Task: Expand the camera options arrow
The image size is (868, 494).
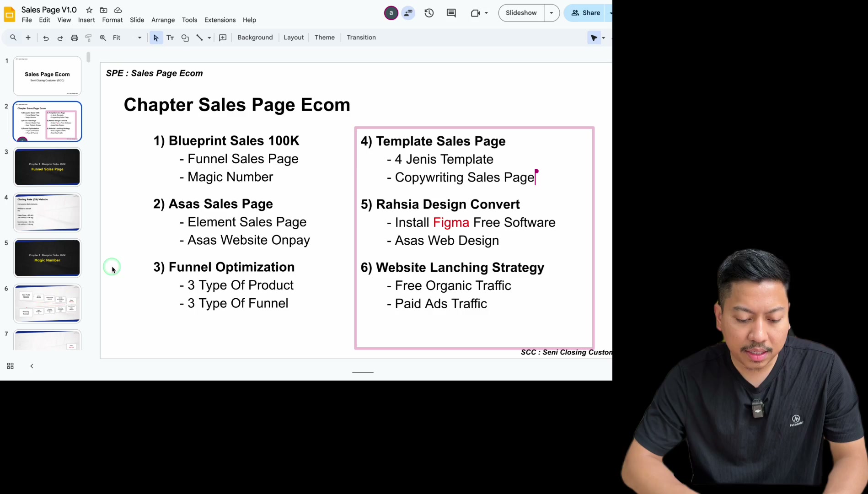Action: [x=486, y=13]
